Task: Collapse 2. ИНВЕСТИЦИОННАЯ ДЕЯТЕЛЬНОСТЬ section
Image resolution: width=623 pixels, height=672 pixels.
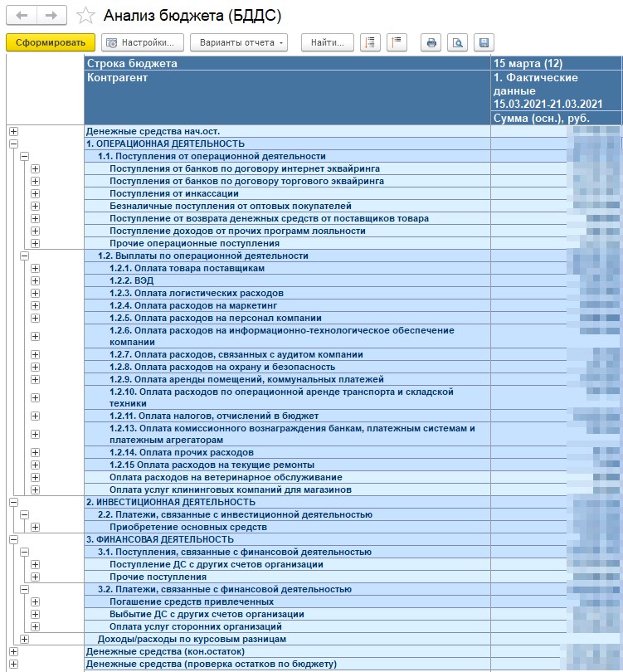Action: click(x=14, y=502)
